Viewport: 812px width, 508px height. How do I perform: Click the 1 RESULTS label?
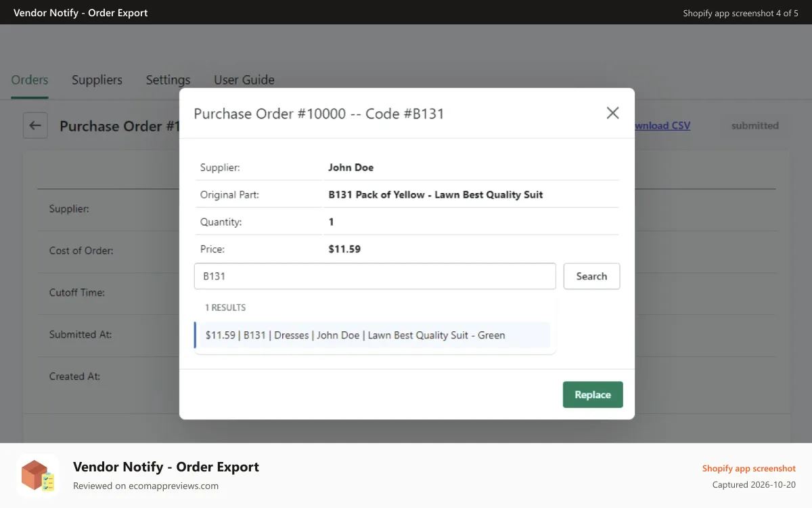(225, 308)
